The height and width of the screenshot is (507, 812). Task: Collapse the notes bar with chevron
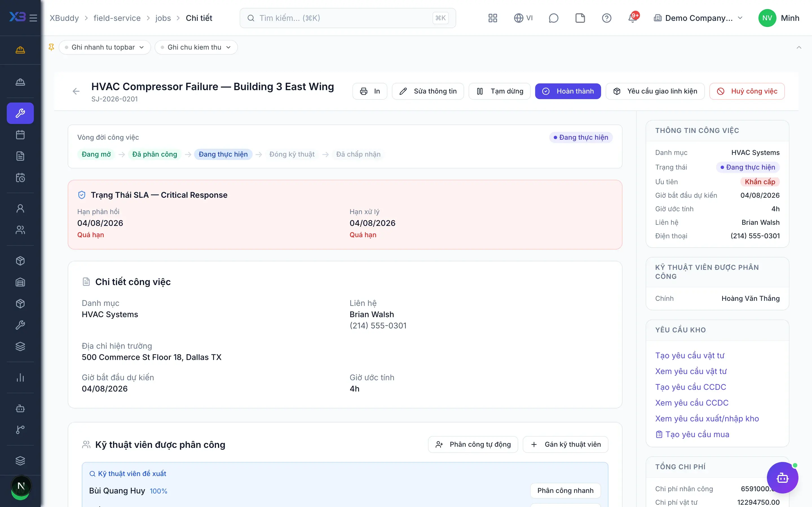click(799, 47)
